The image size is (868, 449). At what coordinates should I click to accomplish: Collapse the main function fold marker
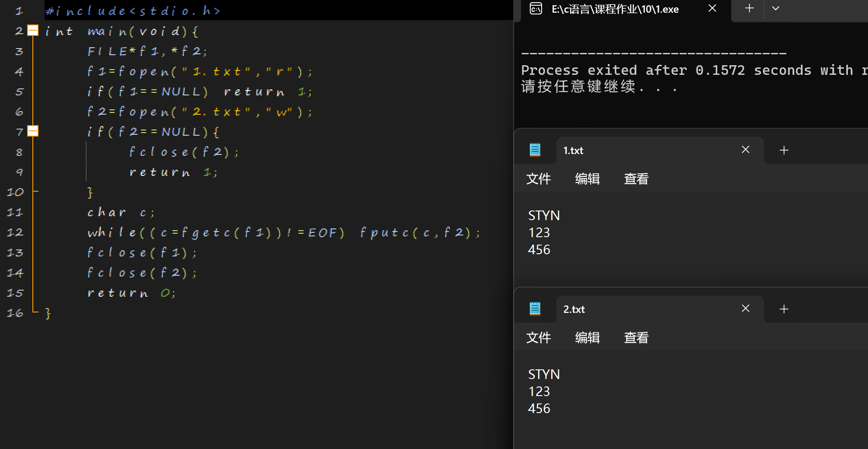click(x=33, y=31)
